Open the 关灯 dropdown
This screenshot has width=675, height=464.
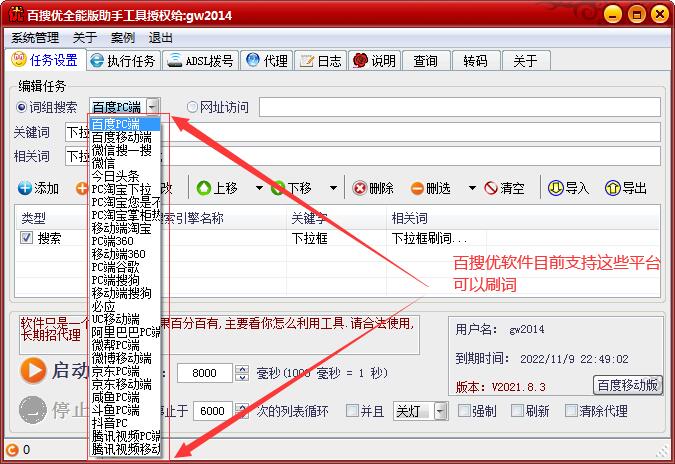click(420, 411)
